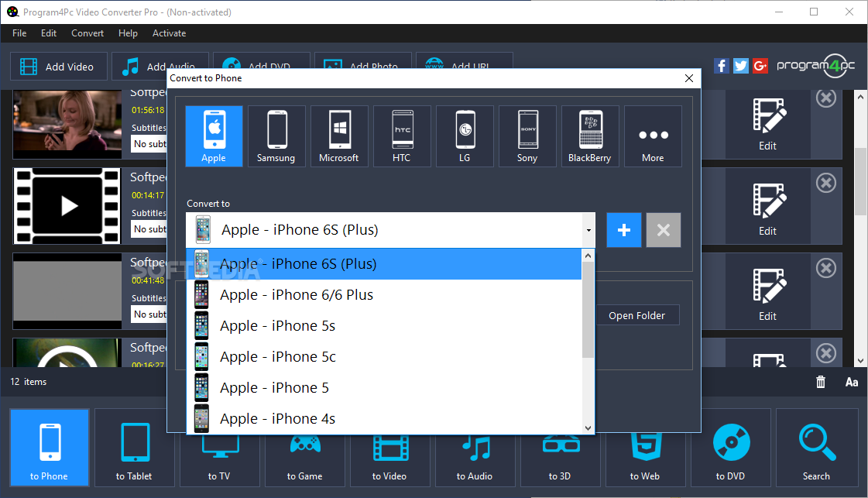Click the device list scrollbar up arrow
The image size is (868, 498).
[588, 256]
